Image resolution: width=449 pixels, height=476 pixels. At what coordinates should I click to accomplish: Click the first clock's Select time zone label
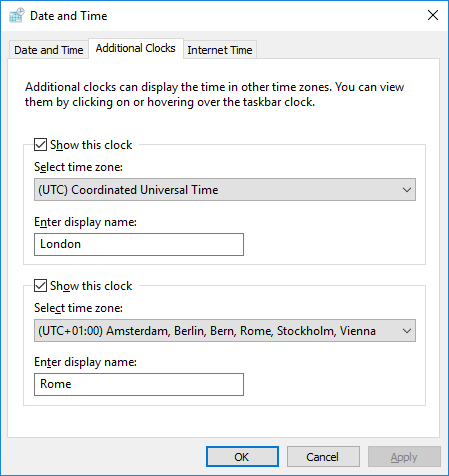click(78, 167)
